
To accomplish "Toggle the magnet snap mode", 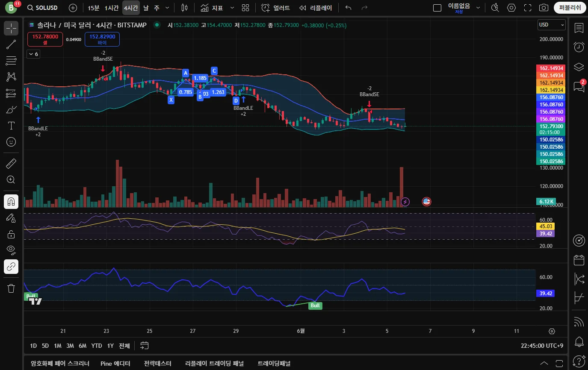I will (x=11, y=202).
